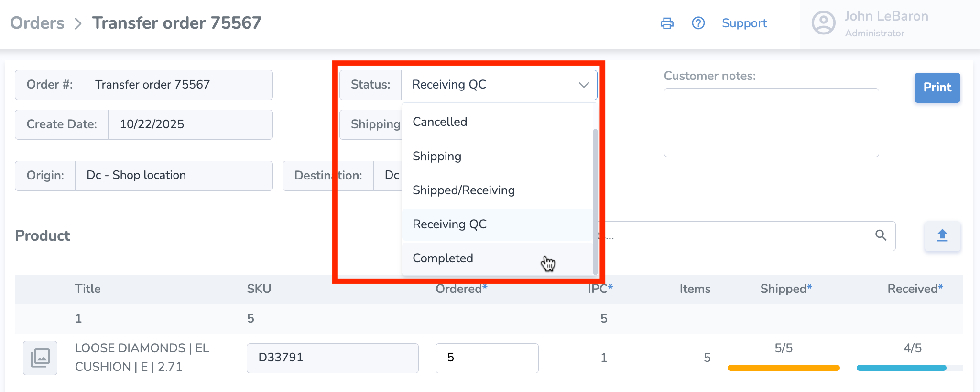Collapse the Status dropdown chevron arrow
Screen dimensions: 980x392
(x=584, y=85)
